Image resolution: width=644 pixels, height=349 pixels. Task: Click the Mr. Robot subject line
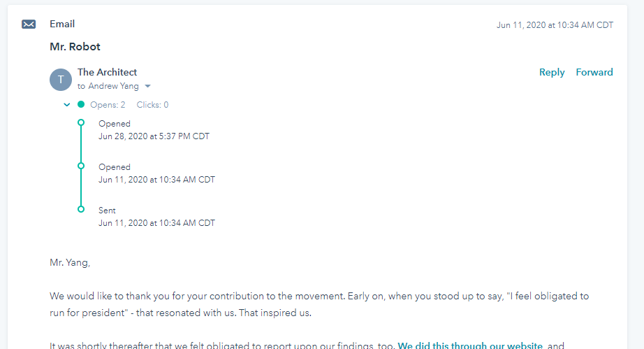(x=75, y=47)
